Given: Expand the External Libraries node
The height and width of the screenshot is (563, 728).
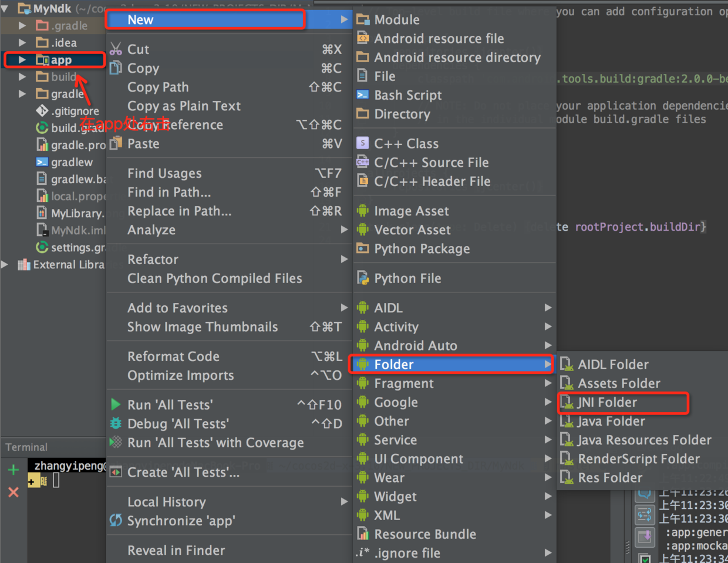Looking at the screenshot, I should click(x=5, y=265).
